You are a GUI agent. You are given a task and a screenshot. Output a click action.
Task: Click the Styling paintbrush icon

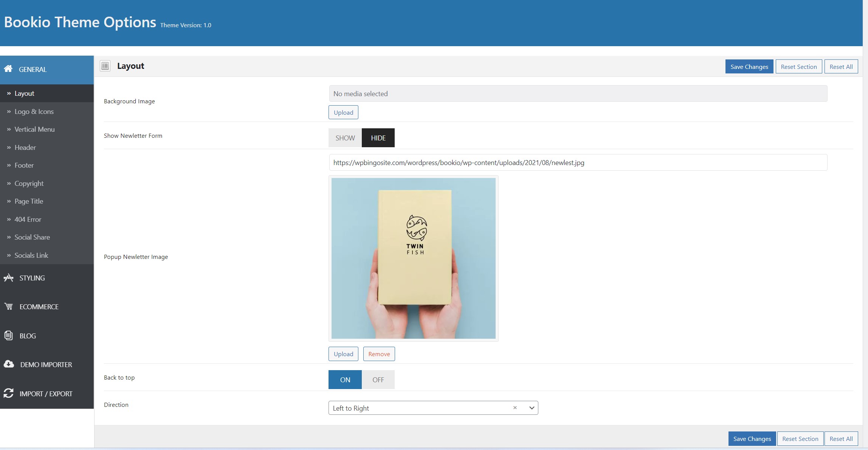click(8, 278)
